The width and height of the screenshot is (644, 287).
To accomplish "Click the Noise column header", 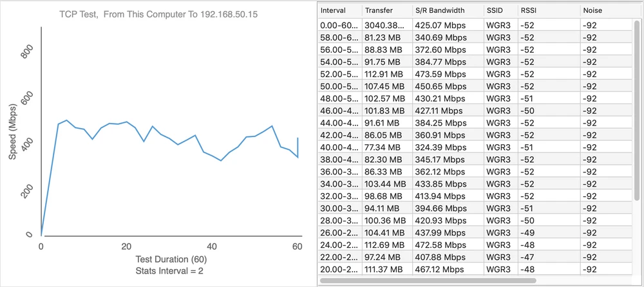I will point(605,11).
